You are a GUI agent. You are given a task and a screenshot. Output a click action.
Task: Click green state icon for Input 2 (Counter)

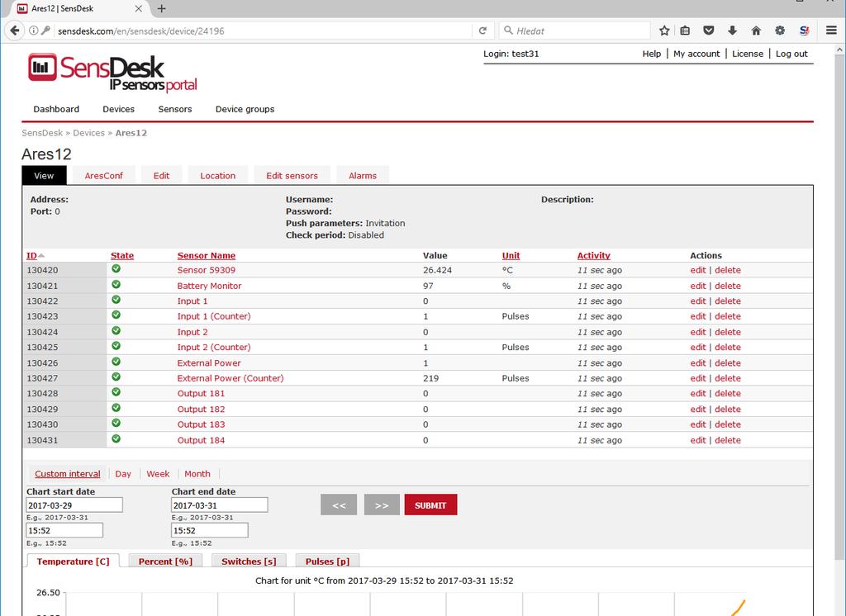click(116, 346)
